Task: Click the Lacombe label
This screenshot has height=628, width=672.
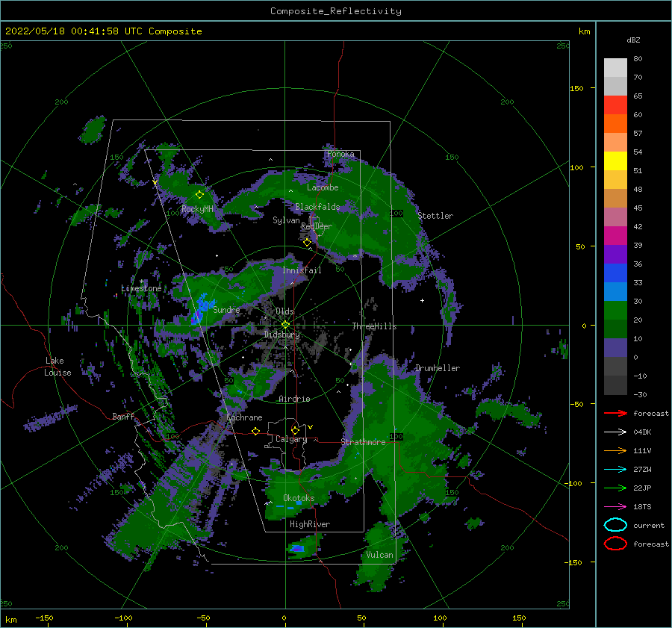Action: (323, 187)
